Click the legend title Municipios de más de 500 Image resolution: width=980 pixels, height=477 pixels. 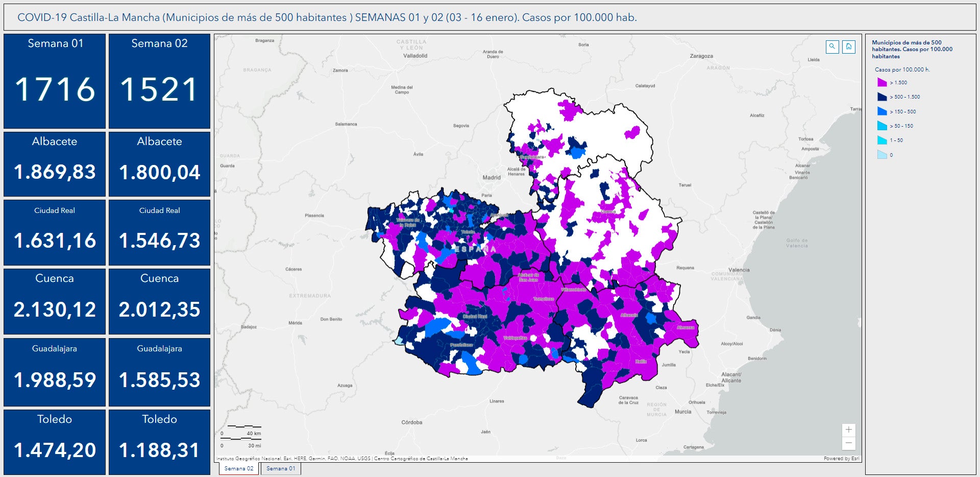tap(912, 50)
